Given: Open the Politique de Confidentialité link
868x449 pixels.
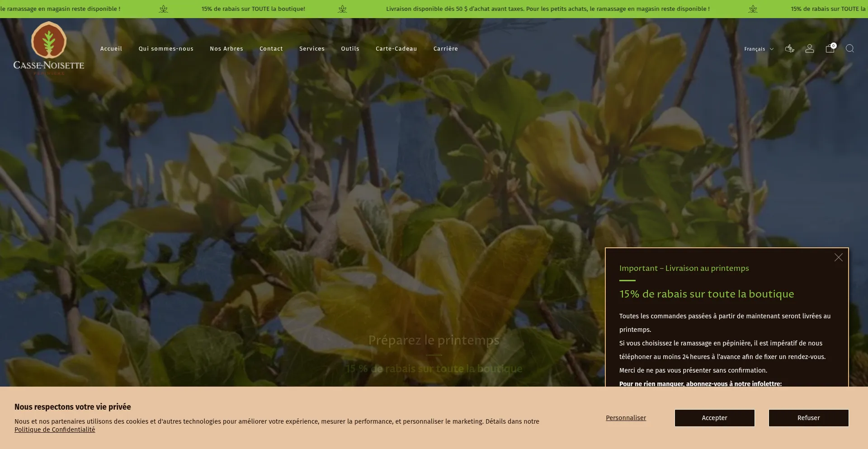Looking at the screenshot, I should click(55, 430).
